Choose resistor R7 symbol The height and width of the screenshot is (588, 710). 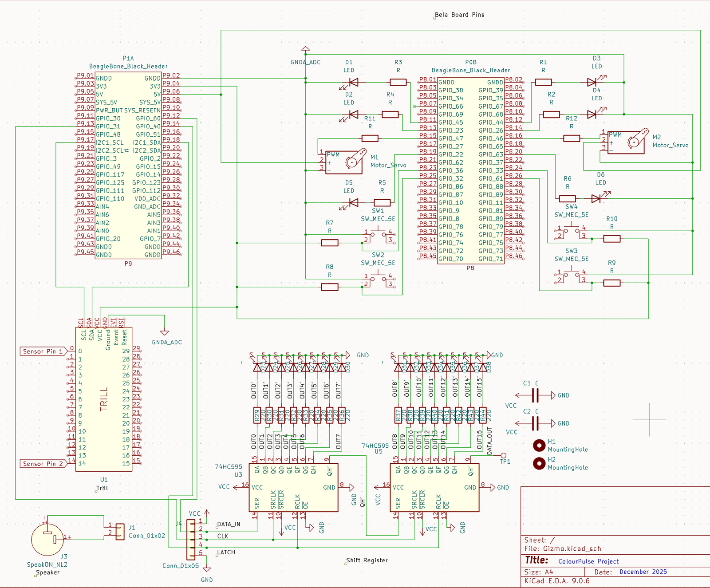330,243
